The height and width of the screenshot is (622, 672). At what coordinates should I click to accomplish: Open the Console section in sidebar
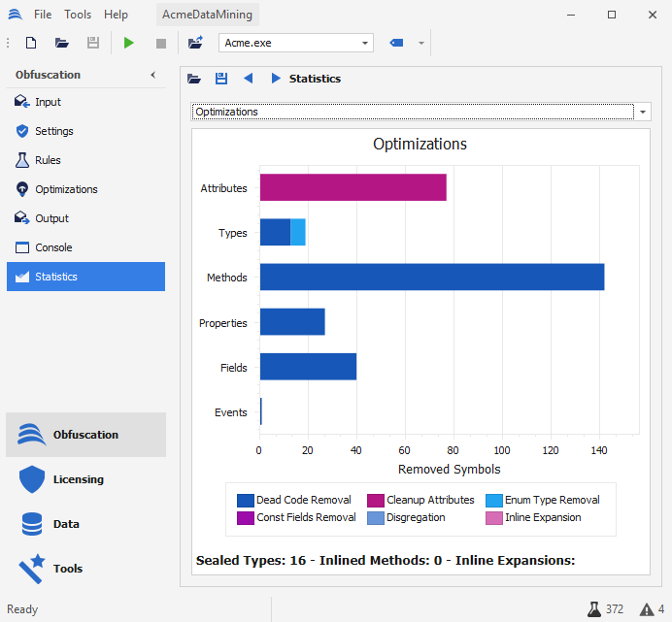point(53,247)
